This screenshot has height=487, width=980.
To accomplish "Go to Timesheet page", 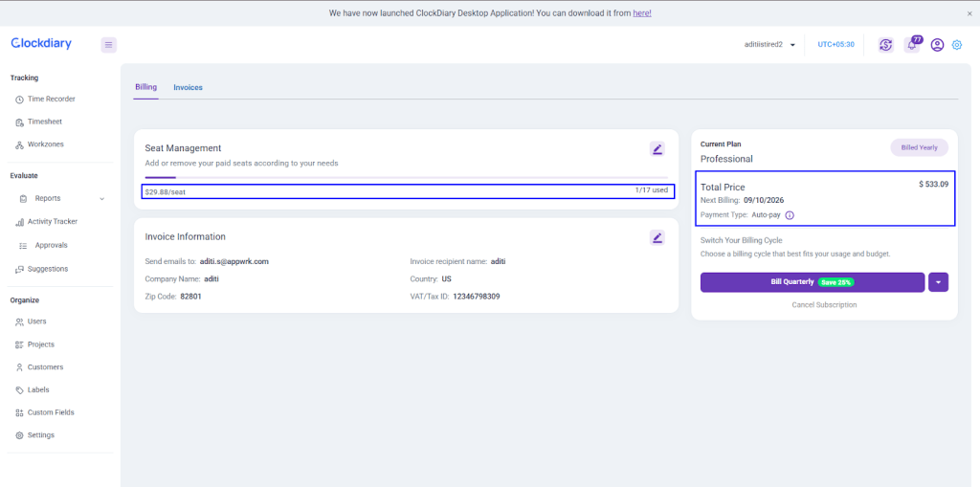I will click(x=44, y=122).
